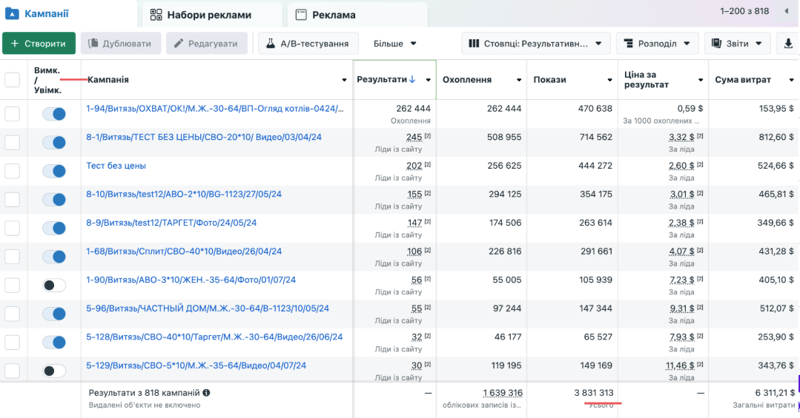Viewport: 800px width, 418px height.
Task: Click the download export icon in toolbar
Action: pyautogui.click(x=788, y=44)
